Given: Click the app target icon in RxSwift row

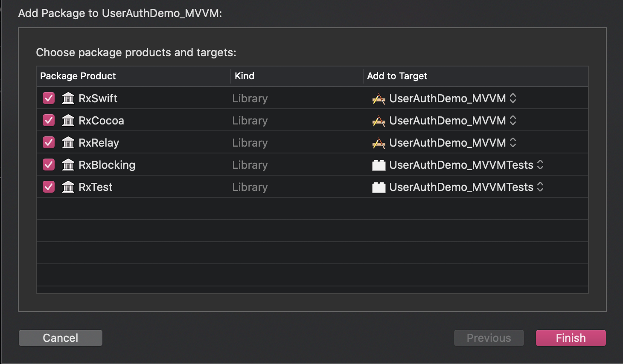Looking at the screenshot, I should (x=379, y=99).
